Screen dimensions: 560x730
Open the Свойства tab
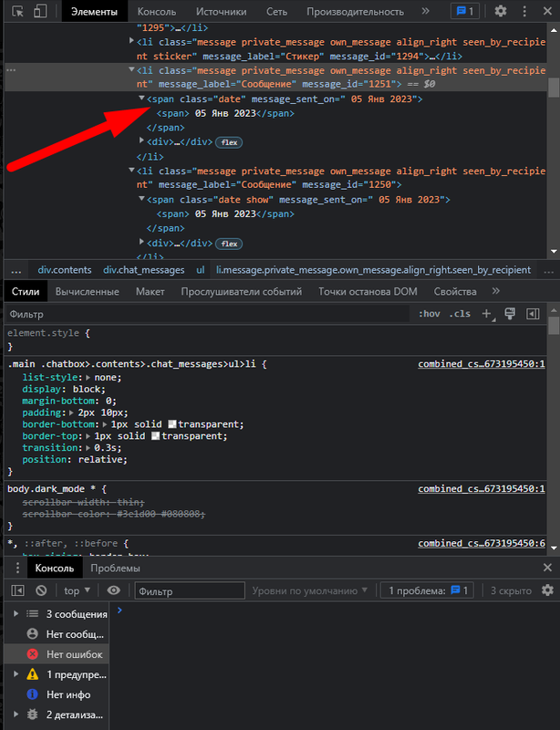(x=455, y=291)
